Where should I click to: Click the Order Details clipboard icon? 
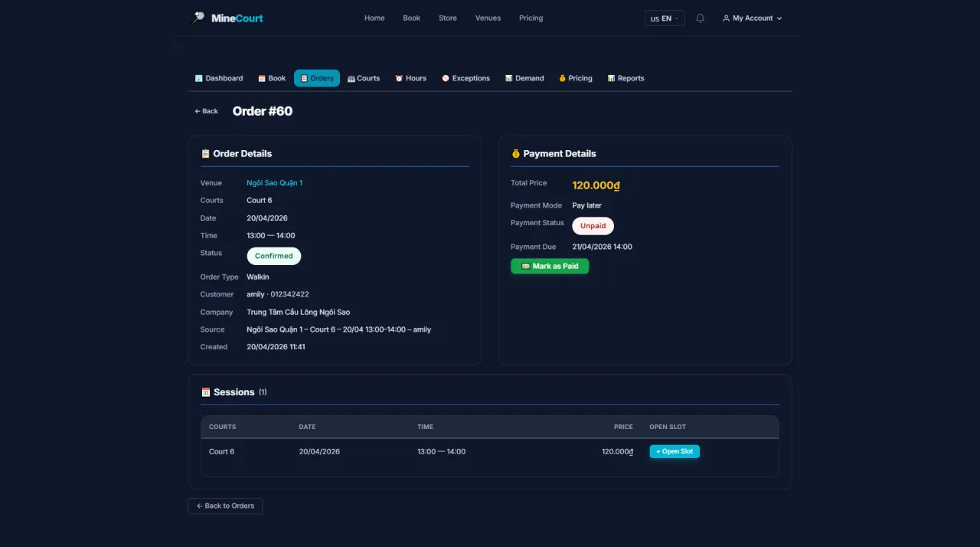(205, 153)
